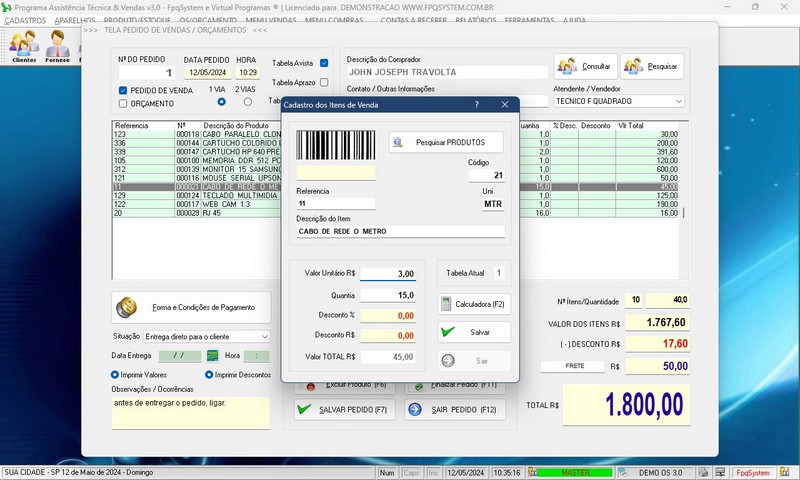800x480 pixels.
Task: Open the Clientes toolbar icon
Action: click(x=24, y=45)
